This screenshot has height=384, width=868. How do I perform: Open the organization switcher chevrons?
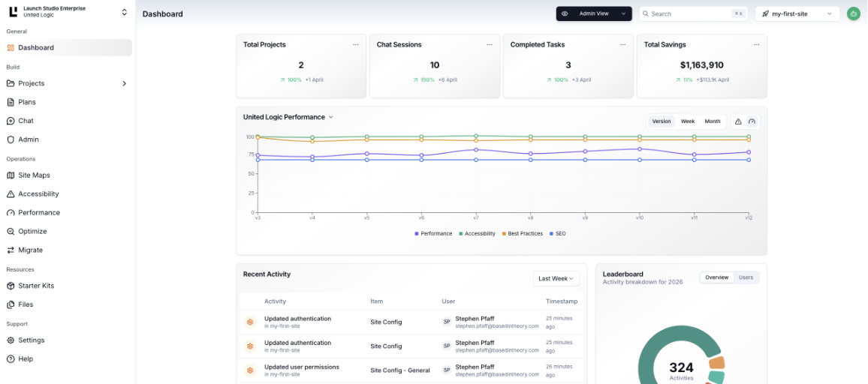click(x=124, y=12)
